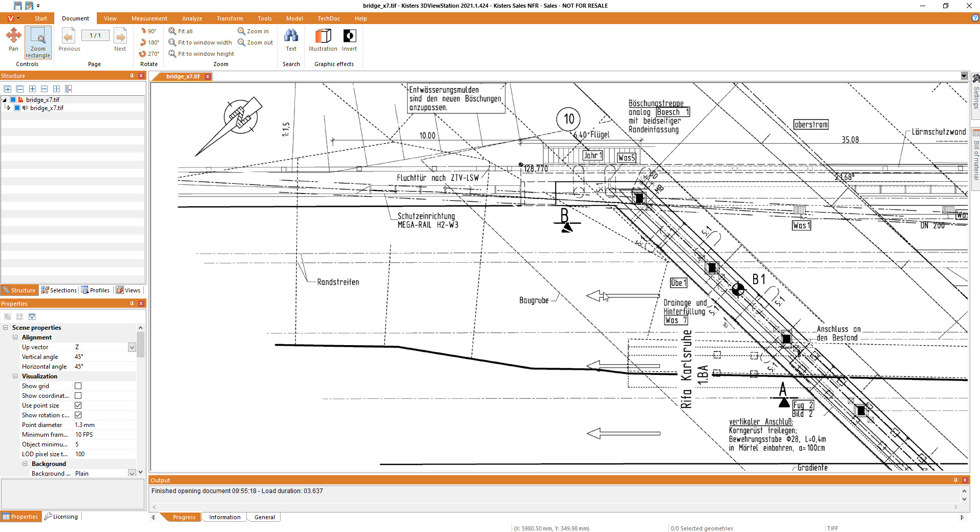Click Fit all zoom option
Viewport: 980px width, 532px height.
[181, 31]
